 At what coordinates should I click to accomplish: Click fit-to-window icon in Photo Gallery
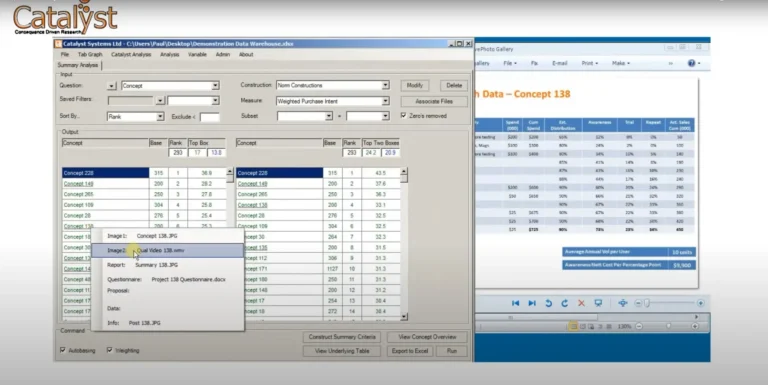pyautogui.click(x=623, y=303)
